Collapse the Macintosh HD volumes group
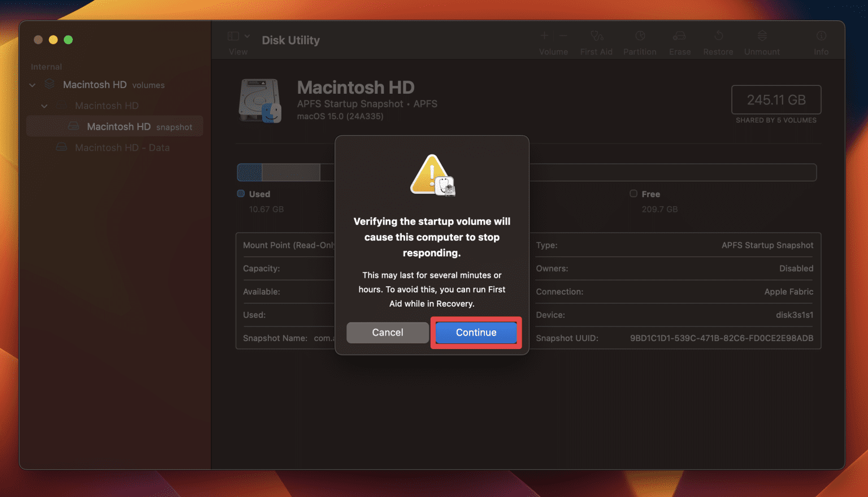 click(x=32, y=85)
